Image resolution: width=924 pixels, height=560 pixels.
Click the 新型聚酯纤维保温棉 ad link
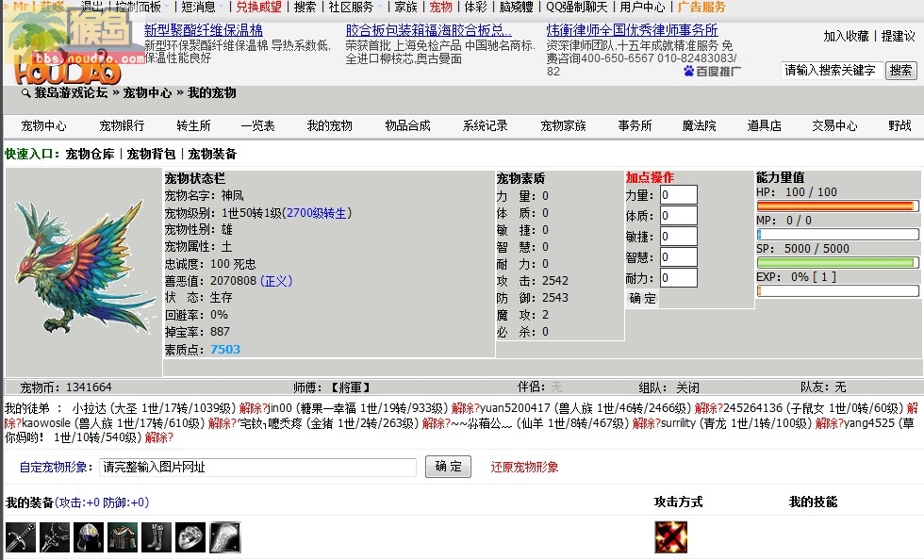click(x=204, y=30)
